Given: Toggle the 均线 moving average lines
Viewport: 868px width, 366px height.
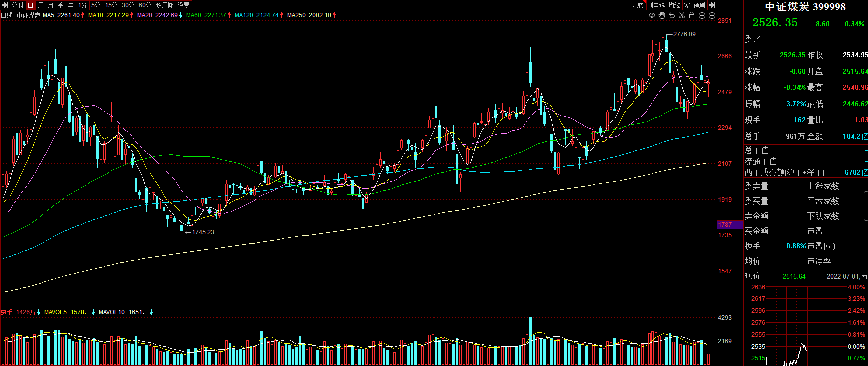Looking at the screenshot, I should [674, 5].
